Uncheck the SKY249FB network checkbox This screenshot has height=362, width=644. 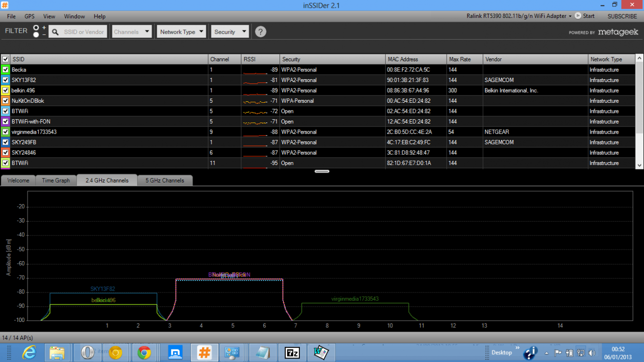coord(6,142)
